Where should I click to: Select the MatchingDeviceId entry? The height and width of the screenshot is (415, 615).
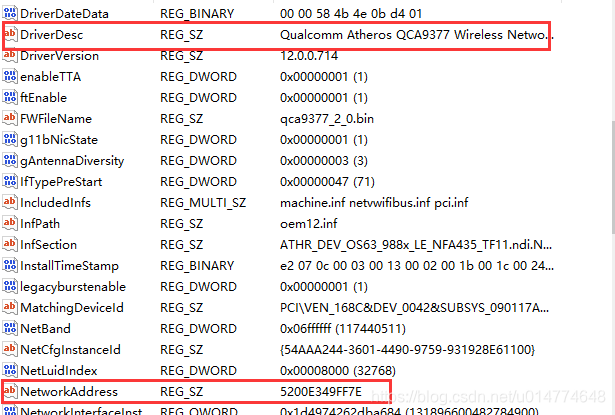point(71,308)
